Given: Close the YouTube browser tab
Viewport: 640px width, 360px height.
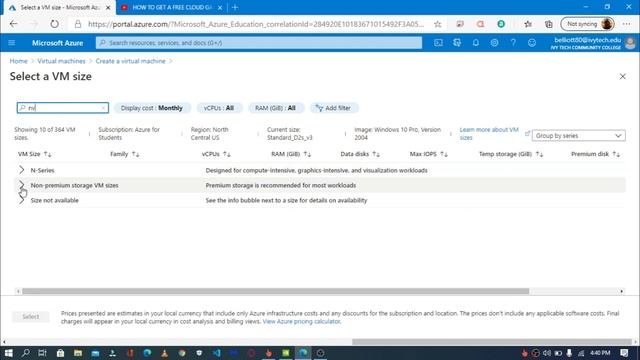Looking at the screenshot, I should point(220,8).
